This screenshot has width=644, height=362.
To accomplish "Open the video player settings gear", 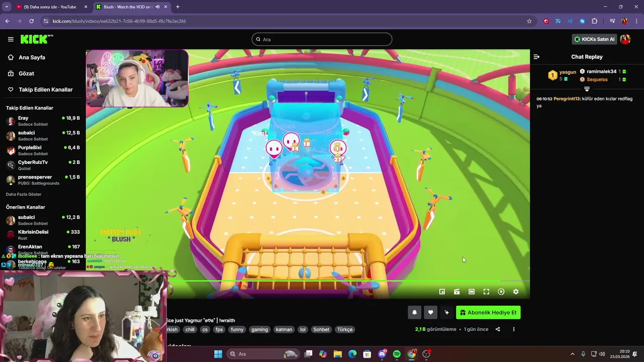I will click(x=516, y=292).
